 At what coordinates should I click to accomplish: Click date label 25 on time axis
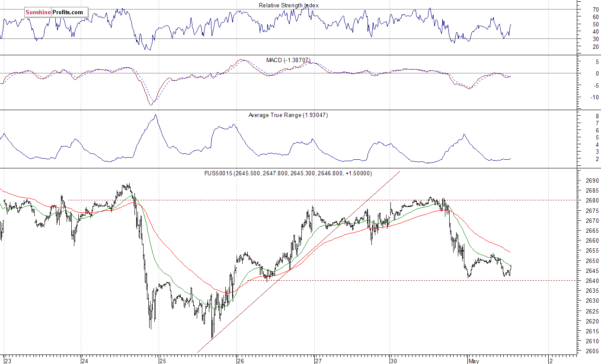[x=163, y=361]
